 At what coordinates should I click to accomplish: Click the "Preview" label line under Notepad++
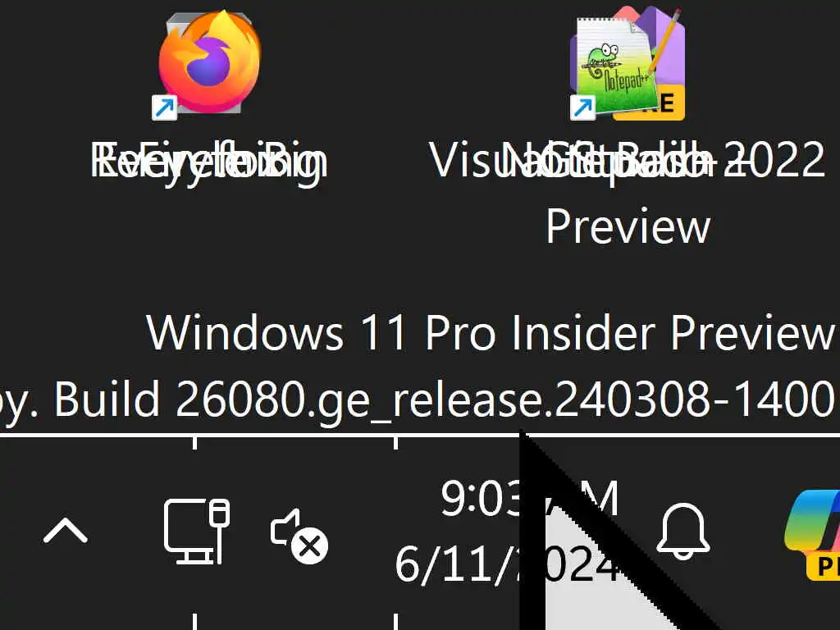628,226
